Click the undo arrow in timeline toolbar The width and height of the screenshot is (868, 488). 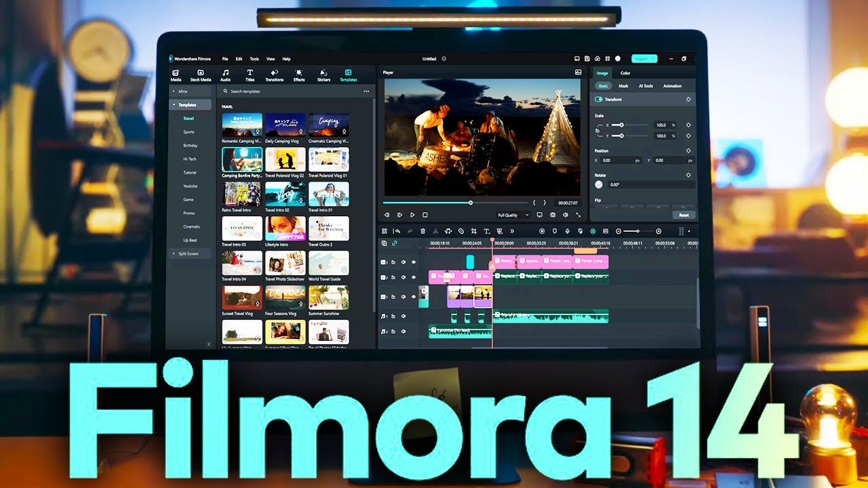(397, 231)
